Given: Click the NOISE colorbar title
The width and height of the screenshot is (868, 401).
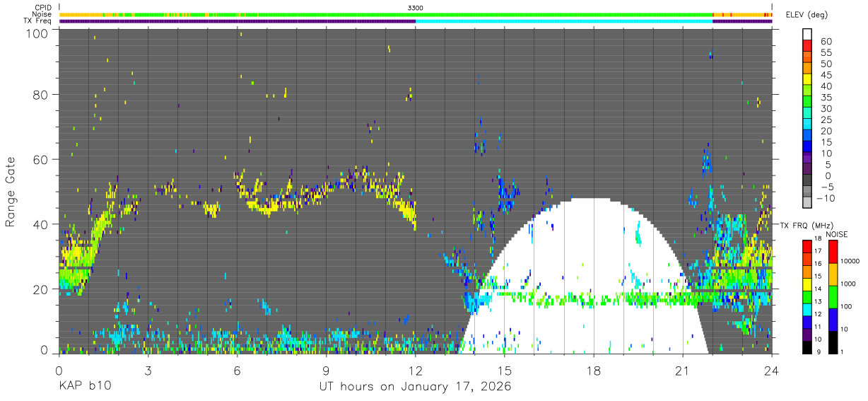Looking at the screenshot, I should [x=837, y=234].
